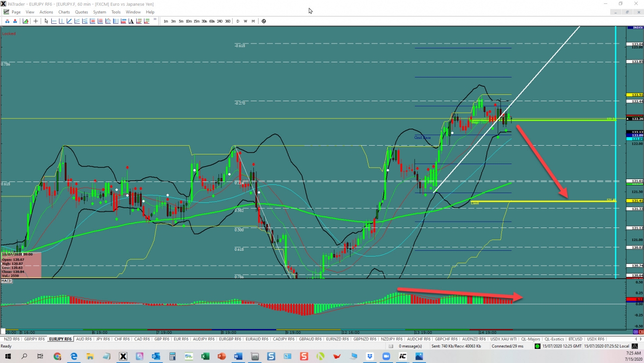
Task: Open Excel from the Windows taskbar
Action: [x=205, y=357]
